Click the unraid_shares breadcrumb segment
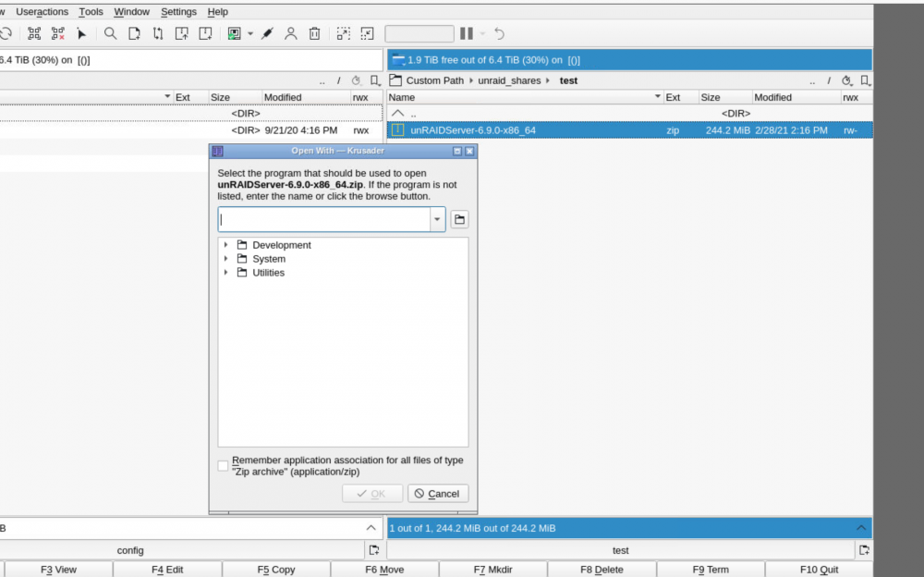Viewport: 924px width, 577px height. coord(509,80)
